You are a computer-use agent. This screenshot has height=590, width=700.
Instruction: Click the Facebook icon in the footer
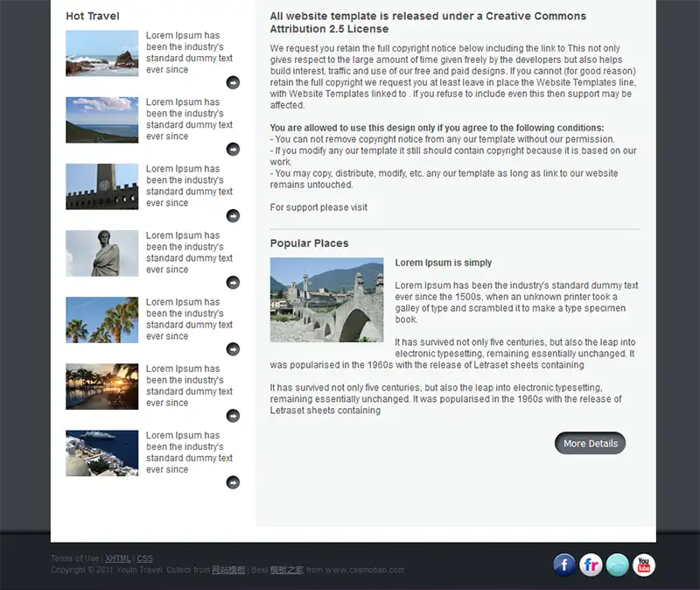point(564,565)
